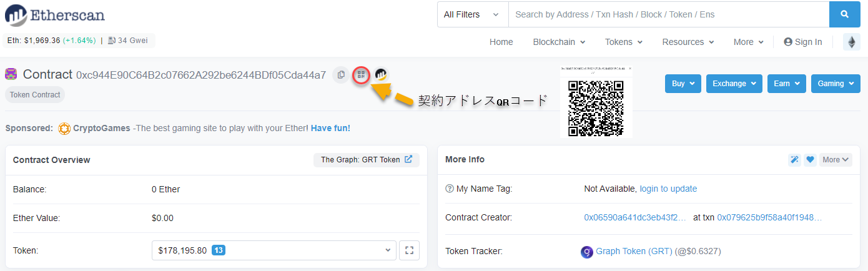Viewport: 868px width, 271px height.
Task: Click the blockscan chat round icon
Action: point(381,75)
